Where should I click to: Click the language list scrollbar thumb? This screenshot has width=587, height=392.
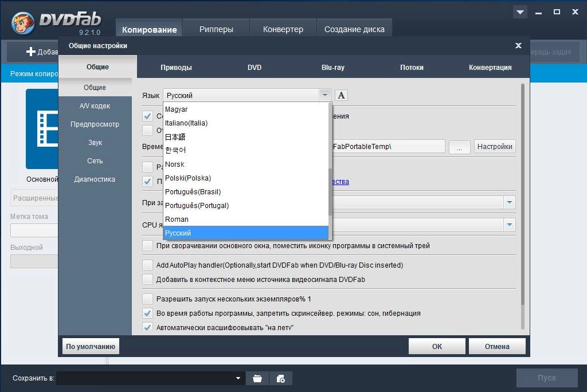pyautogui.click(x=330, y=192)
